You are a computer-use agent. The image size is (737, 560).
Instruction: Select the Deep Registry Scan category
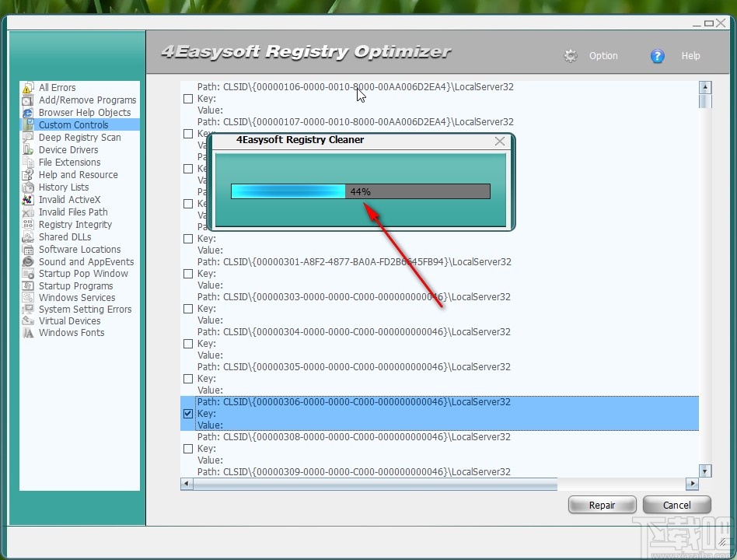pos(79,138)
